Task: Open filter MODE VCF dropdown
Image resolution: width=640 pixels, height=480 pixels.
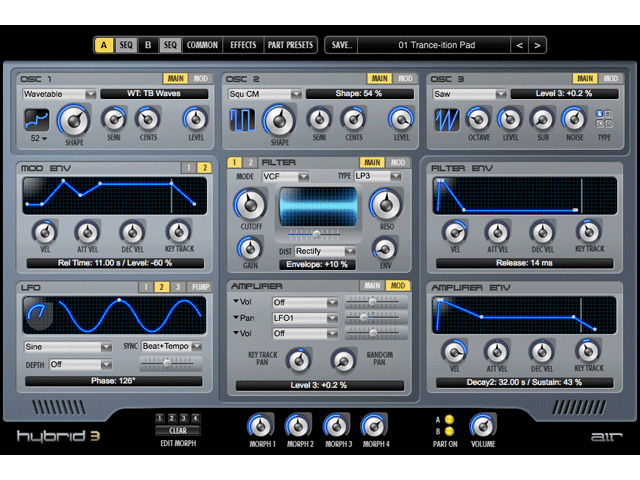Action: click(285, 177)
